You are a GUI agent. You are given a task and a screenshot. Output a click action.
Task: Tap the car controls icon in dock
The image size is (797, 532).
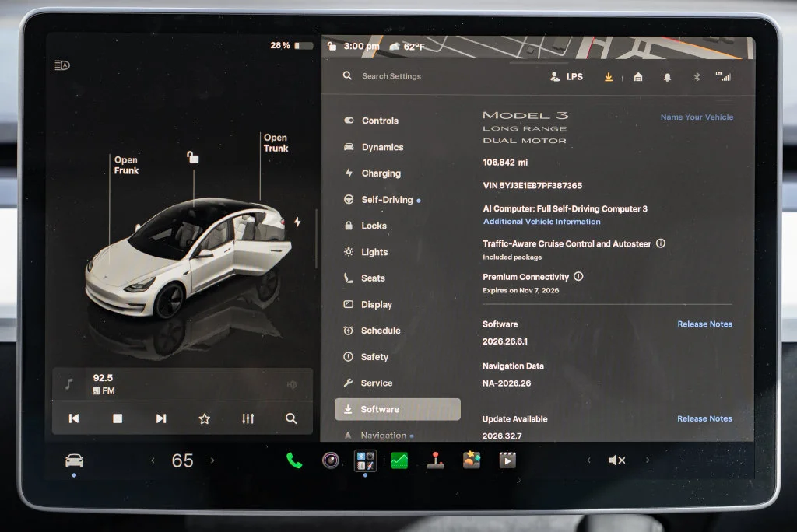(74, 460)
